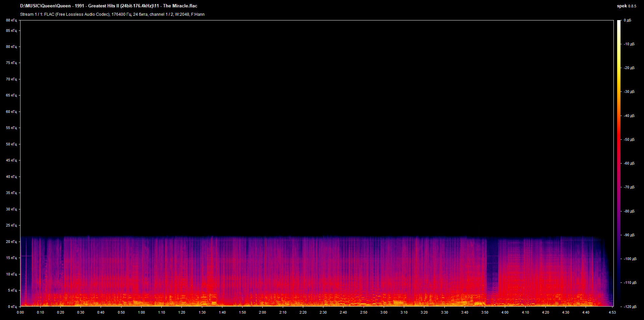Click the 3:00 time axis label
Image resolution: width=644 pixels, height=320 pixels.
(384, 312)
